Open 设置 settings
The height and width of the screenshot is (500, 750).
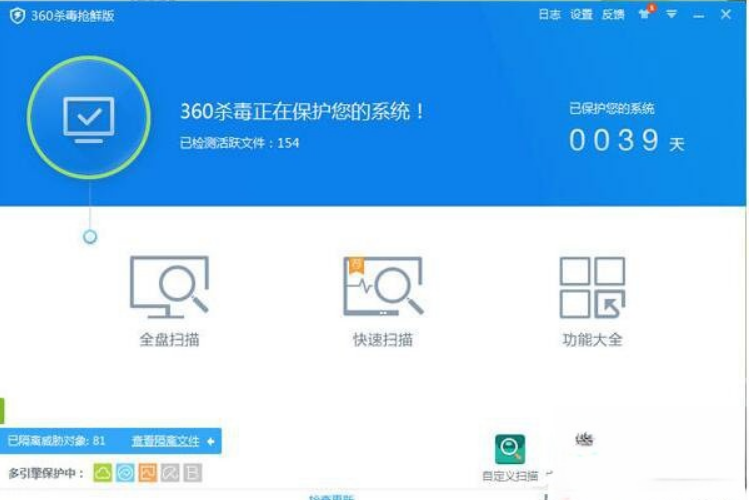581,15
